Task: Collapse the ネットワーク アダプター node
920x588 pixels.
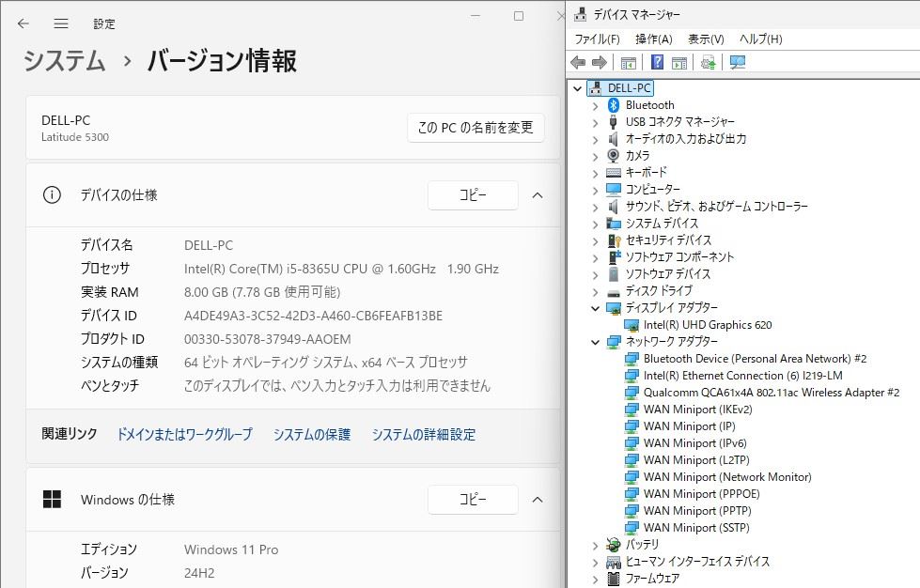Action: [x=595, y=342]
